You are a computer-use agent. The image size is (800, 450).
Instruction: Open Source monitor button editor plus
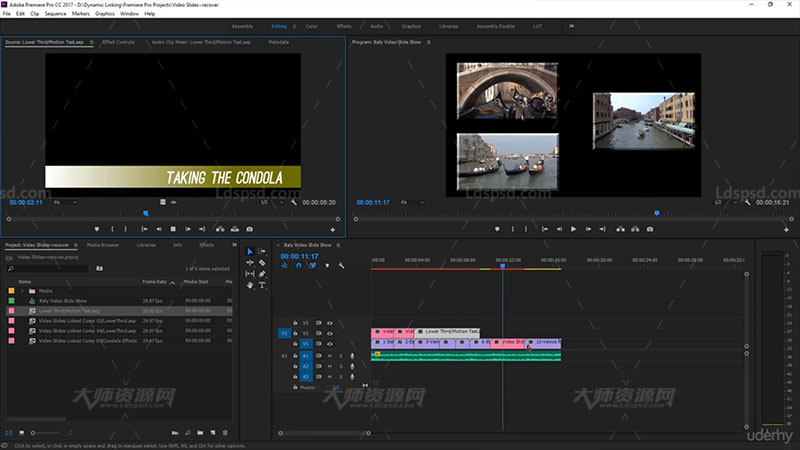tap(333, 230)
